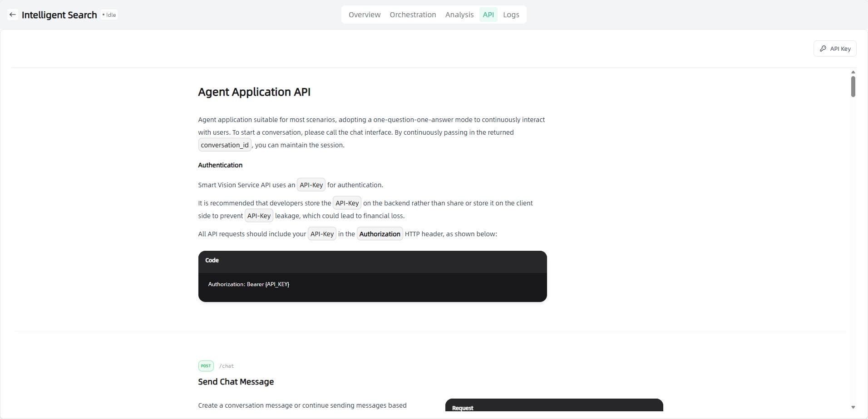868x419 pixels.
Task: Click the scrollbar up arrow
Action: pyautogui.click(x=853, y=72)
